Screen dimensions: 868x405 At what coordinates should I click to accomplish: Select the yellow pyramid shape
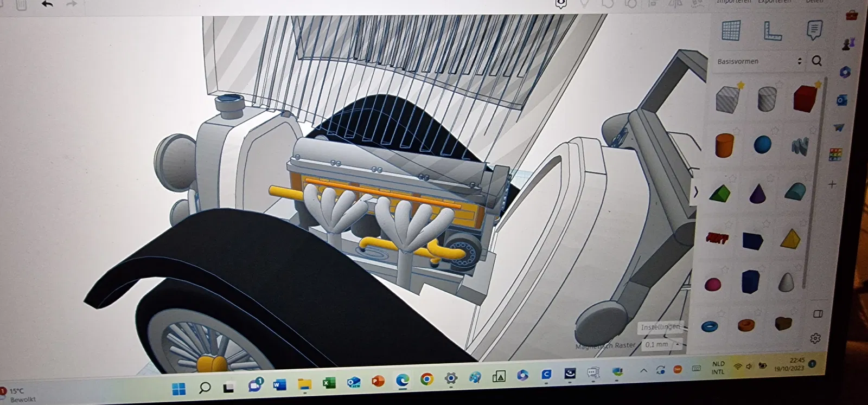[x=792, y=239]
